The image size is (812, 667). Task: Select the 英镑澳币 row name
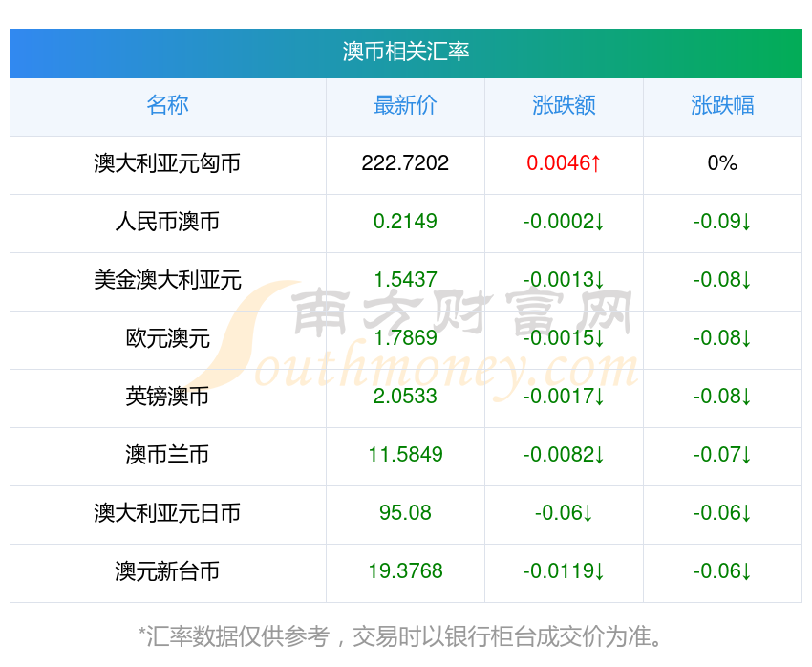167,397
